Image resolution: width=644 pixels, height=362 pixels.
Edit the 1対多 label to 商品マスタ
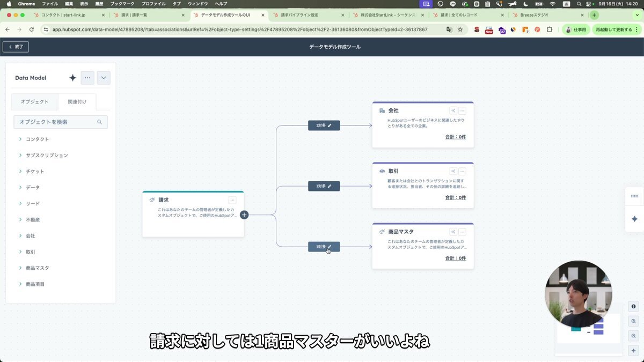click(x=324, y=247)
